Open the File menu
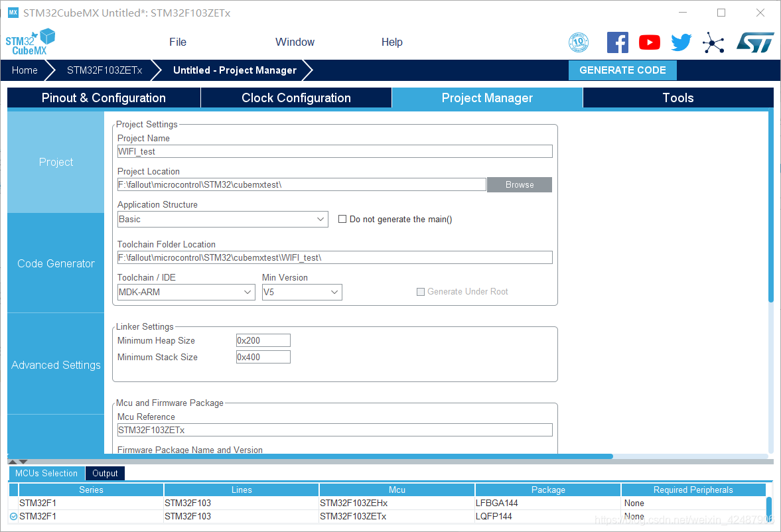The width and height of the screenshot is (781, 532). point(178,42)
